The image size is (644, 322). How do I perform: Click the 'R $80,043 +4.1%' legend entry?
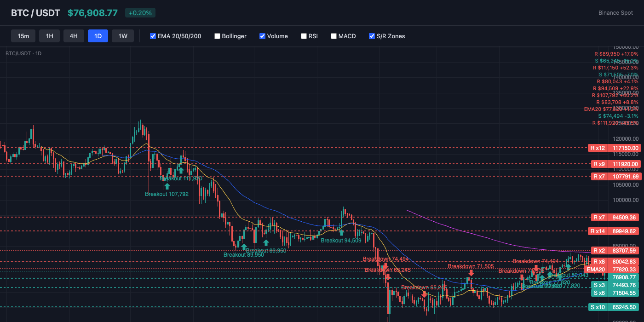point(617,81)
